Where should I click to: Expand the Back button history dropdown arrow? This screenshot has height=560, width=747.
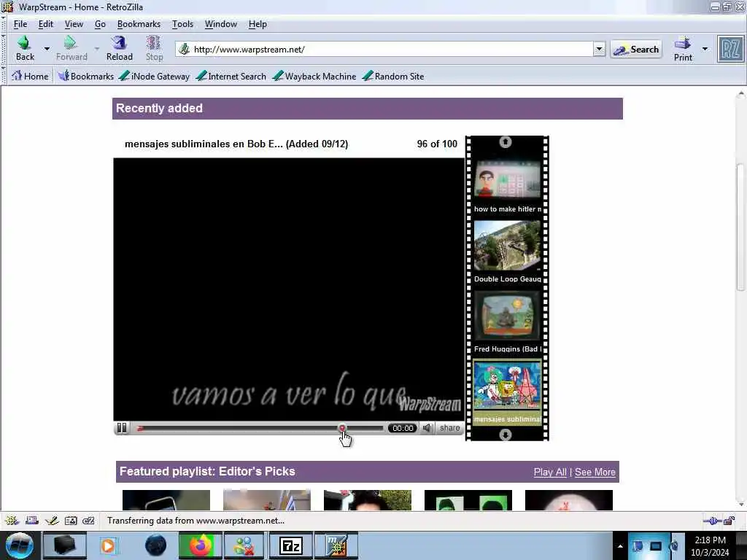pos(47,49)
